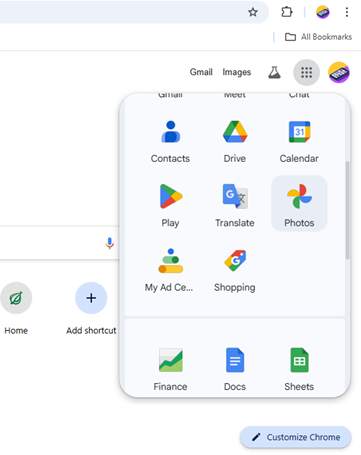Launch Google Play app

[x=170, y=205]
